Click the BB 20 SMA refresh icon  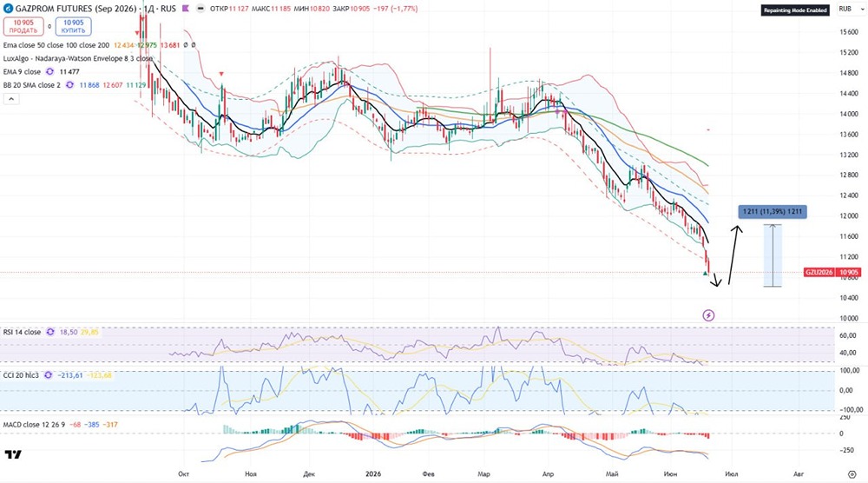[x=69, y=85]
